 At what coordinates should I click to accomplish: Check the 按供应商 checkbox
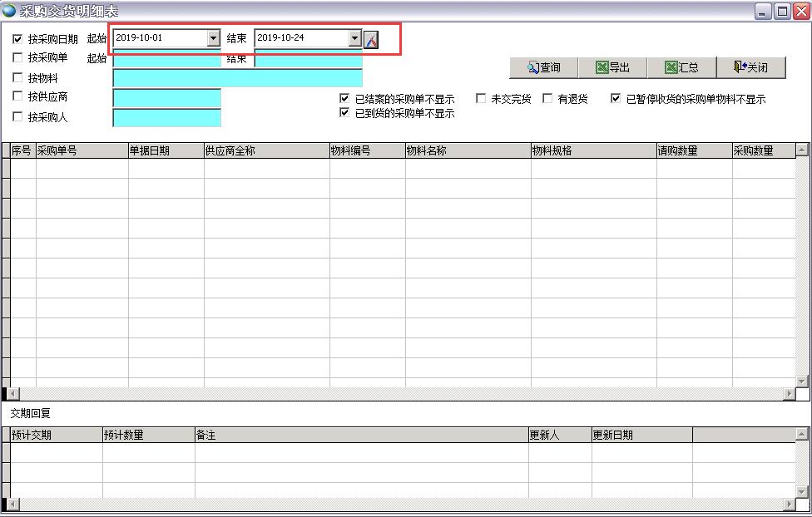(18, 96)
